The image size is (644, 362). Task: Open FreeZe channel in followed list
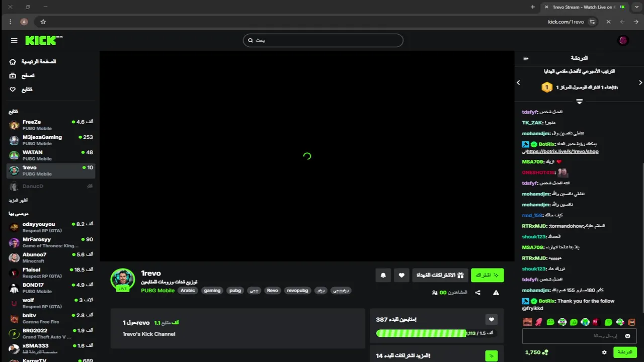[x=51, y=125]
